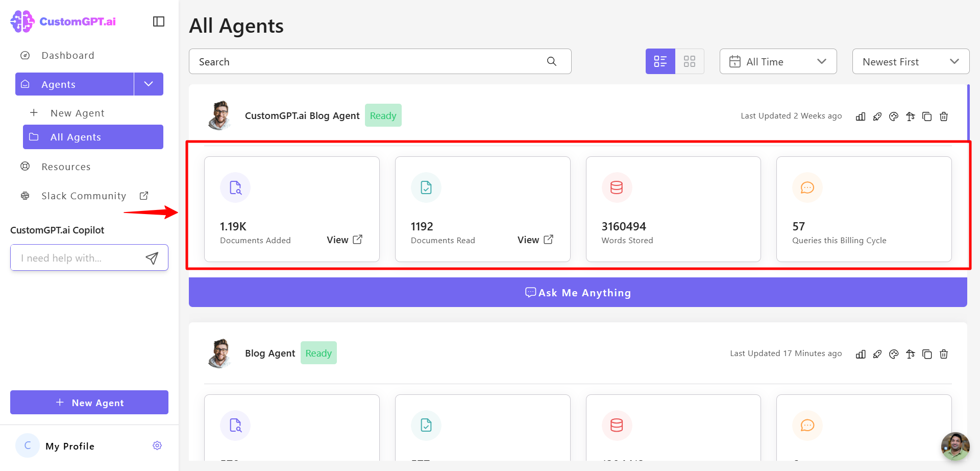The image size is (980, 471).
Task: Click the Words Stored database icon in first card
Action: (x=617, y=187)
